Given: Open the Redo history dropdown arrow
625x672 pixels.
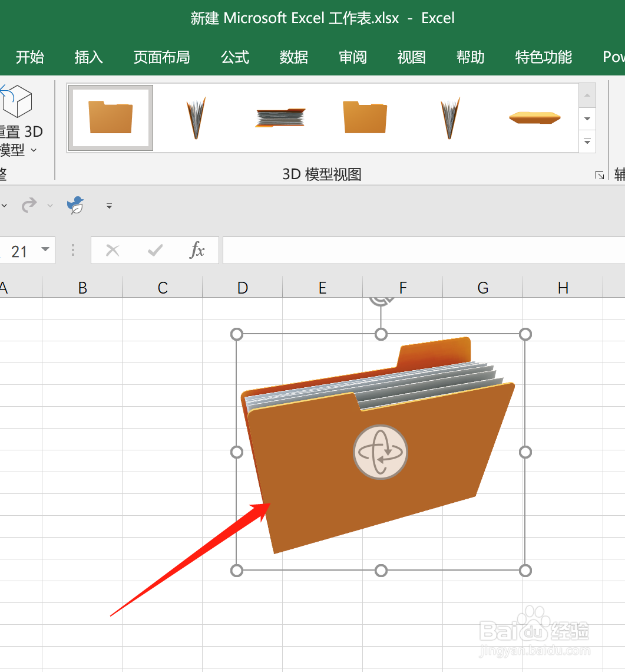Looking at the screenshot, I should coord(50,206).
